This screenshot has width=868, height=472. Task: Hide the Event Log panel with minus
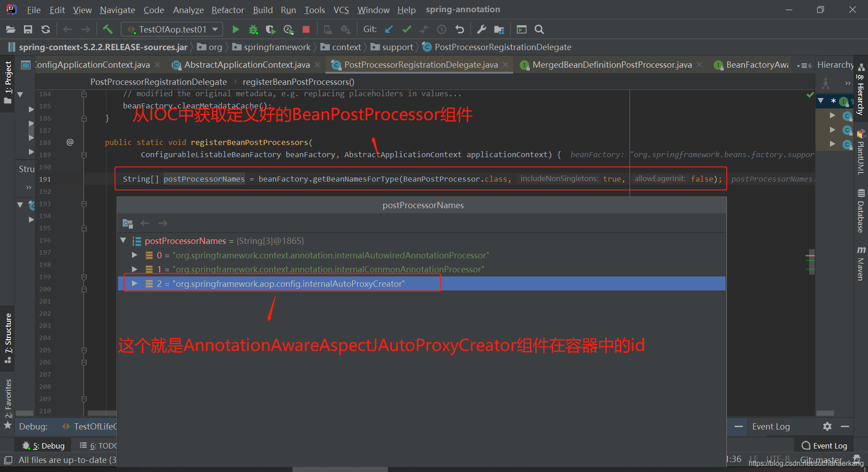(x=845, y=426)
